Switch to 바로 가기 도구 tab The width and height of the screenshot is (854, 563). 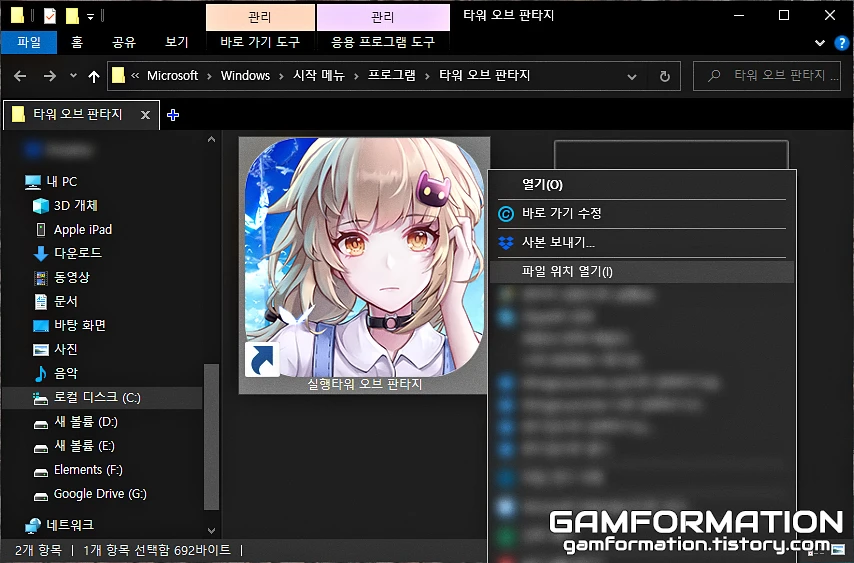pos(260,42)
